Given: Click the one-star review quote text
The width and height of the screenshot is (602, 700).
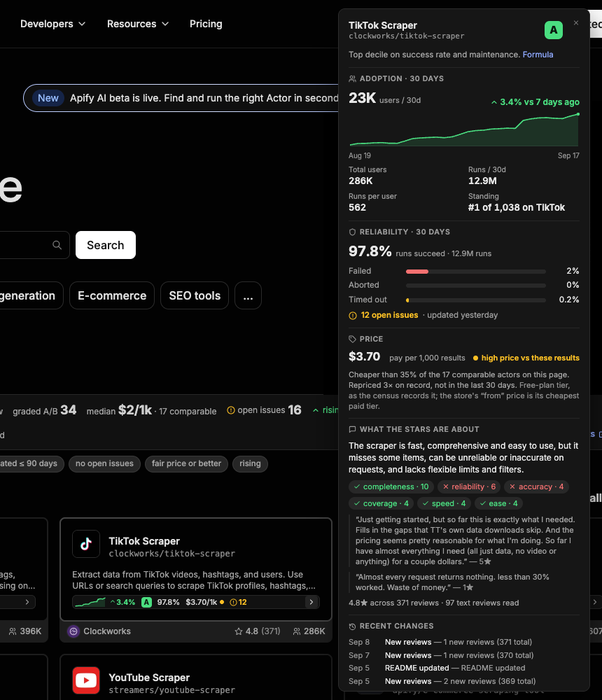Looking at the screenshot, I should pos(452,582).
